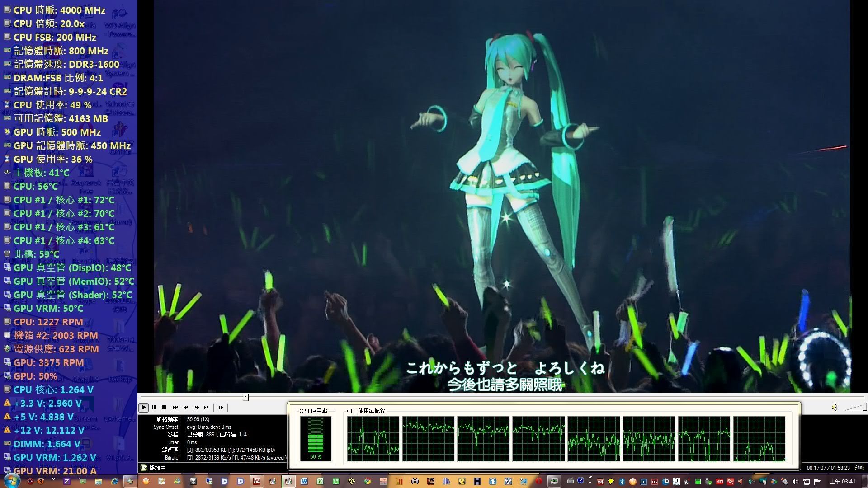Mute audio with the player speaker icon

pyautogui.click(x=834, y=408)
